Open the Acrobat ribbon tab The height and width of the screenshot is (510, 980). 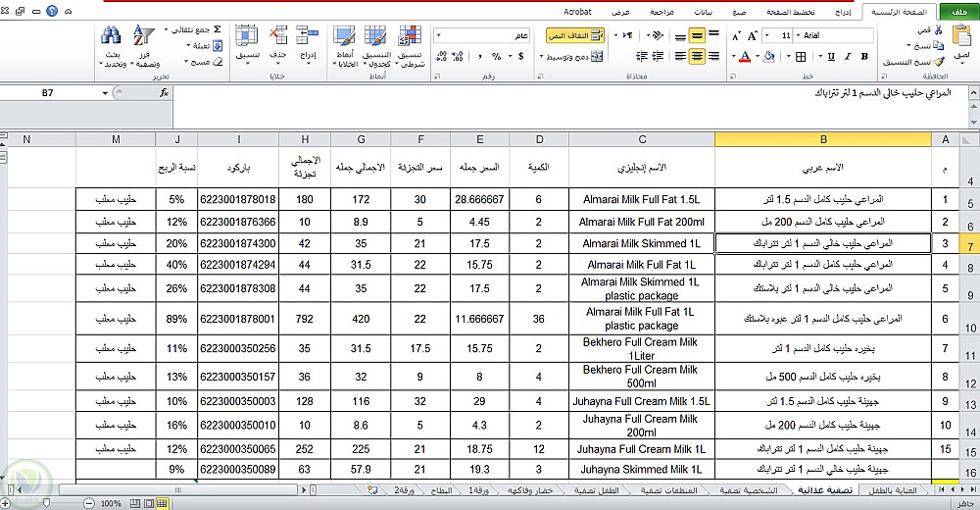[x=577, y=12]
